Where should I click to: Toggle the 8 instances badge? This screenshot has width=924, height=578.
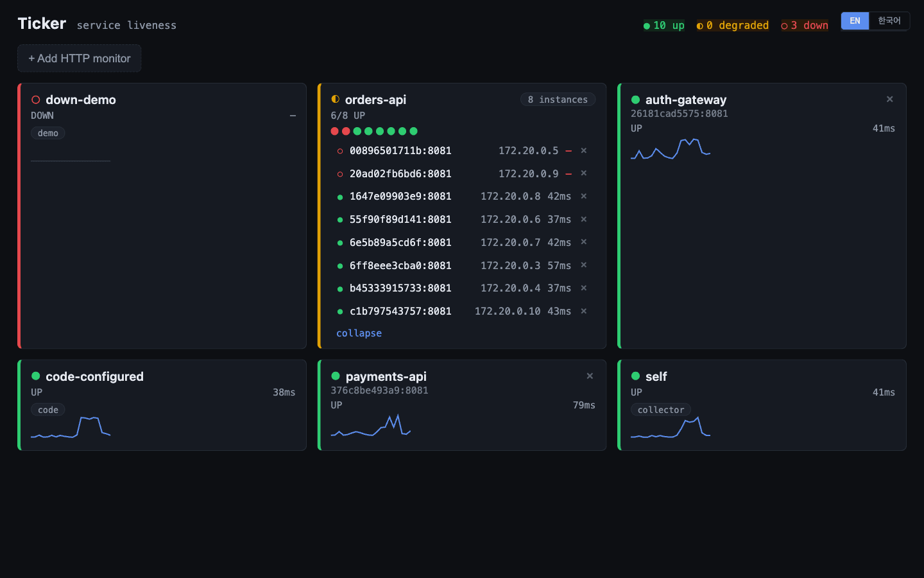pos(558,100)
